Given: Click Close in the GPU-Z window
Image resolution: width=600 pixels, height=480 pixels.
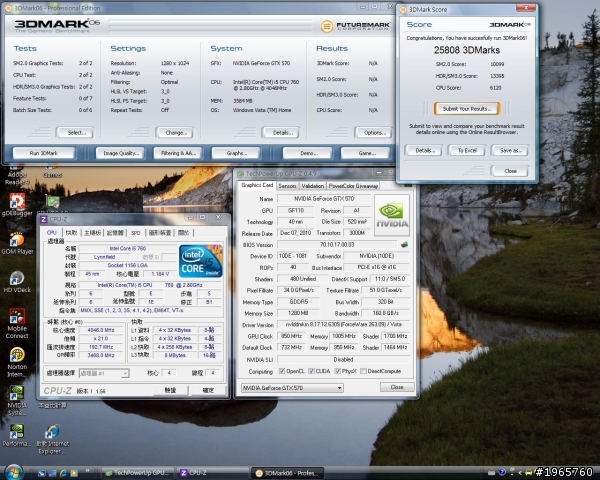Looking at the screenshot, I should pos(397,387).
